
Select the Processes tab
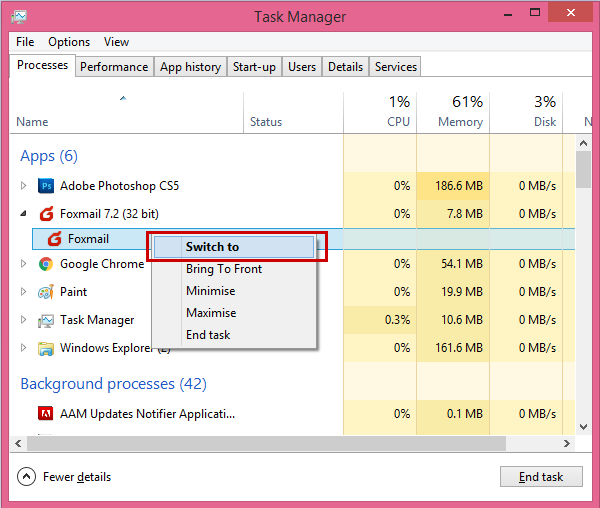tap(42, 65)
